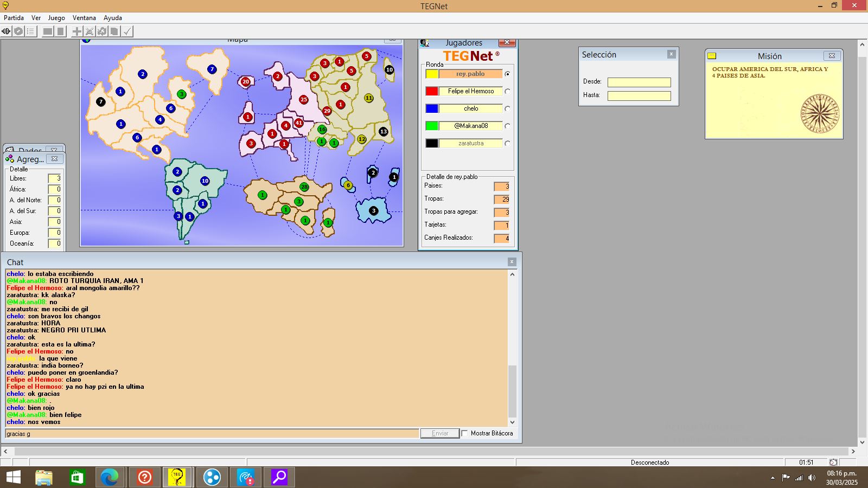Click the connect toolbar icon
This screenshot has height=488, width=868.
7,31
